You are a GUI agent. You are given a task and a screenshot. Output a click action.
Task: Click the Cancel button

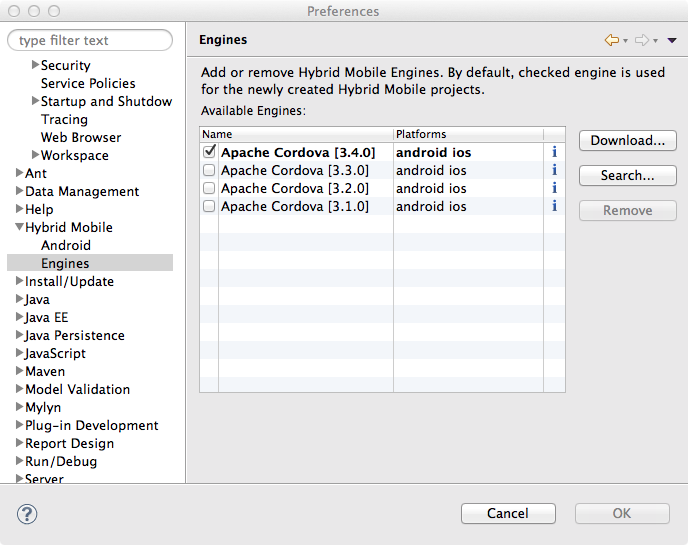click(x=508, y=514)
